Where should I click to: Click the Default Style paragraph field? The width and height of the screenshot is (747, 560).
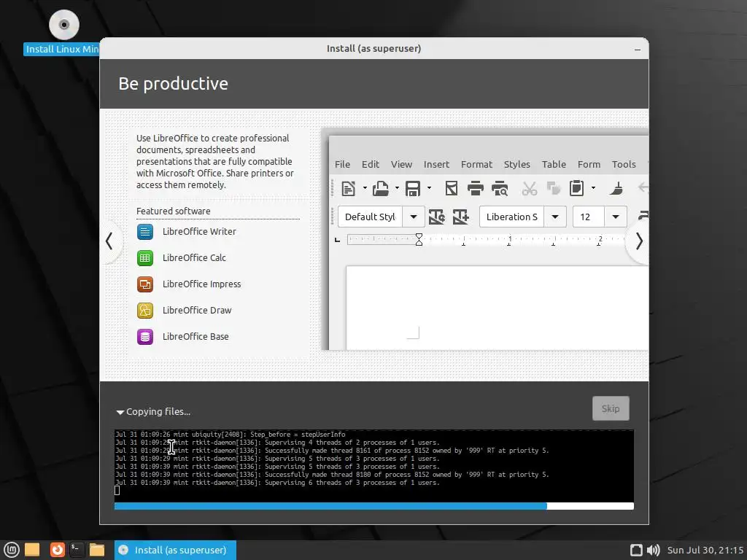(x=370, y=217)
